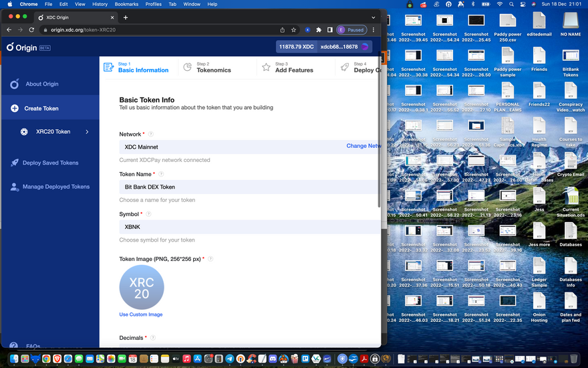Screen dimensions: 588x368
Task: Expand the XRC20 Token submenu arrow
Action: [x=87, y=132]
